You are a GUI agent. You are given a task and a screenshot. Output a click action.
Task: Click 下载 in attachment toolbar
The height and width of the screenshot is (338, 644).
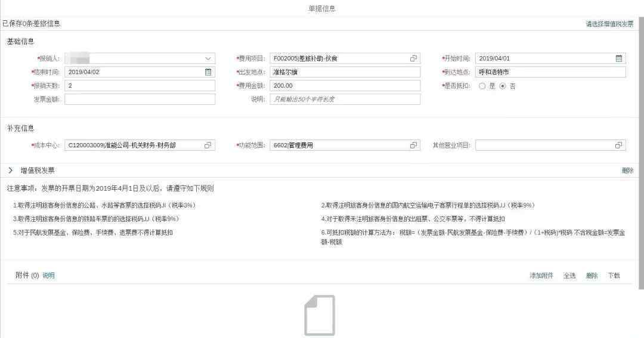pos(614,276)
